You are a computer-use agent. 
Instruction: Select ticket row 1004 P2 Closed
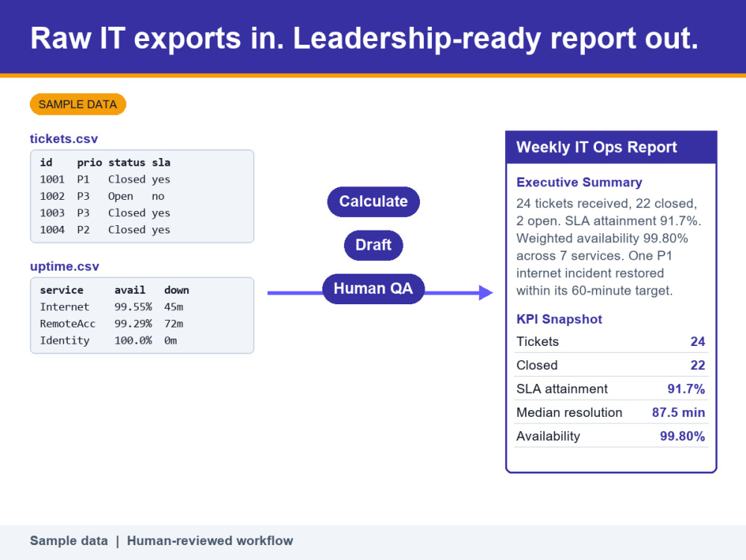[x=104, y=230]
